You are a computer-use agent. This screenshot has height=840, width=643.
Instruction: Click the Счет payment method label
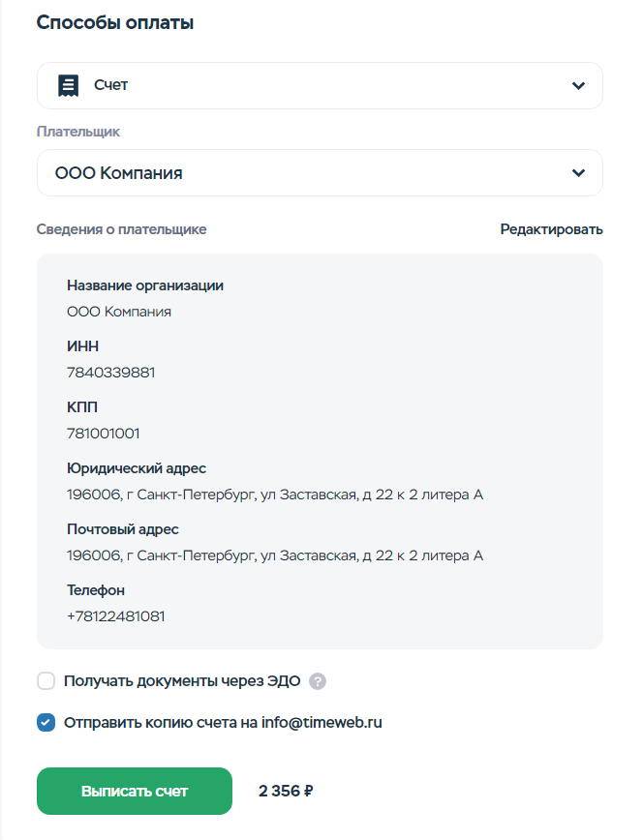111,85
